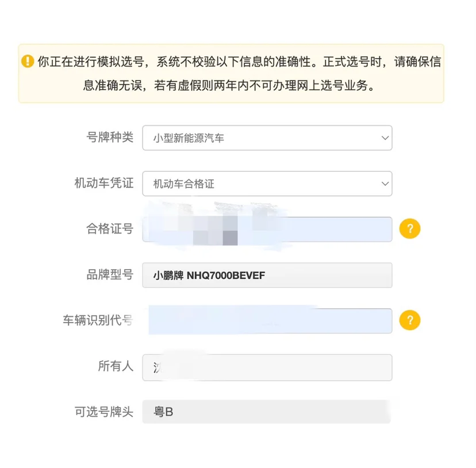Click the 可选号牌头 field showing 粤B
The image size is (476, 468).
(x=266, y=412)
